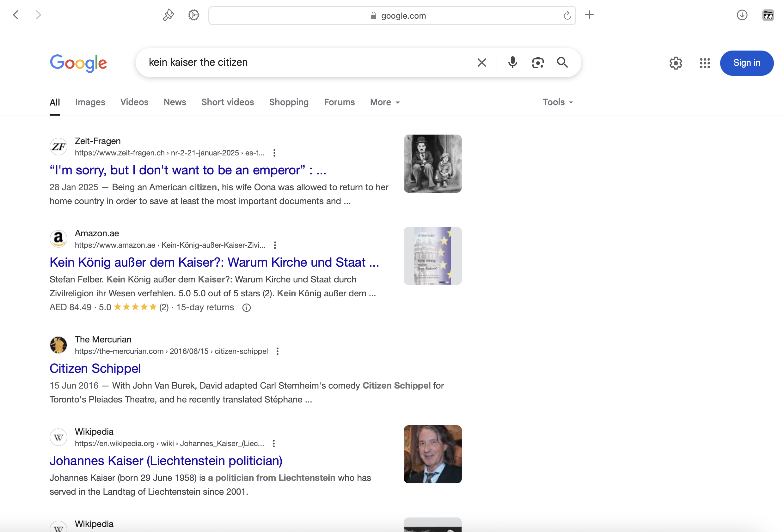This screenshot has height=532, width=784.
Task: Open Google apps grid launcher
Action: click(x=704, y=63)
